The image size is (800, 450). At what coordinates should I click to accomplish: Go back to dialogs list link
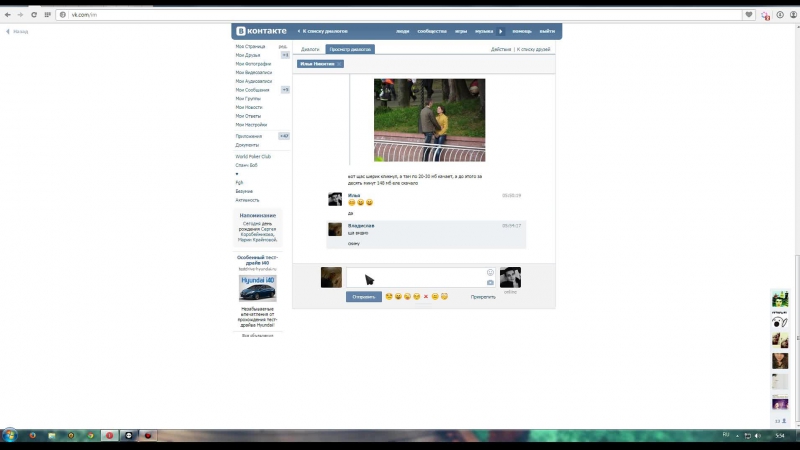[323, 31]
